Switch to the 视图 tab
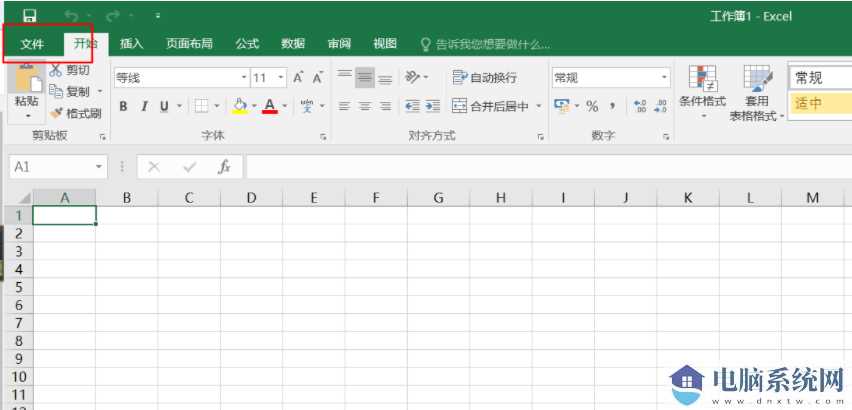This screenshot has height=410, width=852. tap(385, 44)
